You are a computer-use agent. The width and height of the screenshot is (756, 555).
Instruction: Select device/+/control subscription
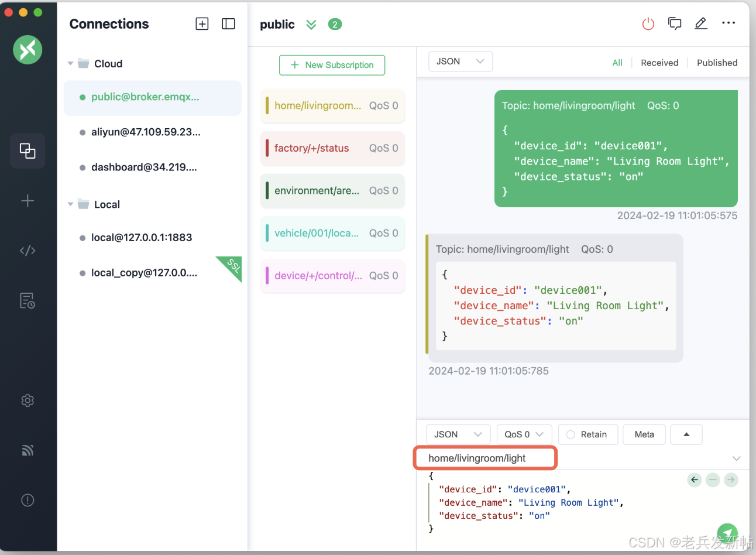[332, 276]
